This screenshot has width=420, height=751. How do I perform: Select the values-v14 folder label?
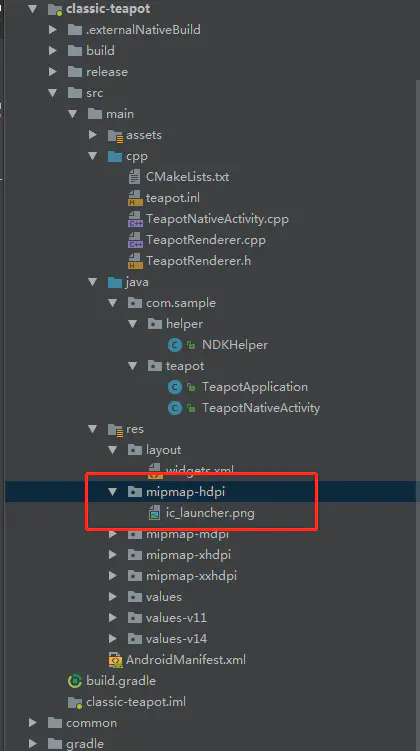[176, 639]
